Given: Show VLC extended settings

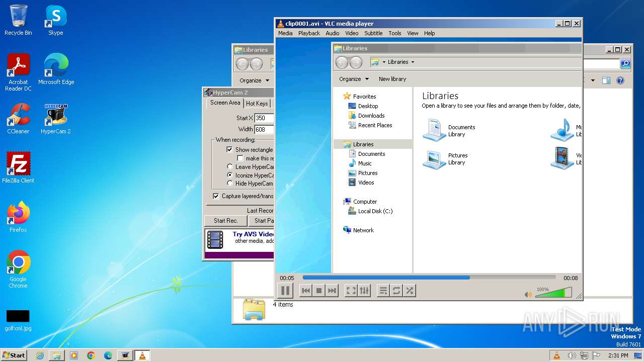Looking at the screenshot, I should click(364, 291).
